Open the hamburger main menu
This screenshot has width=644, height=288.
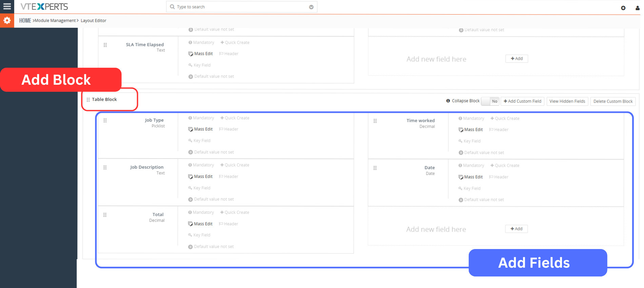click(x=7, y=6)
